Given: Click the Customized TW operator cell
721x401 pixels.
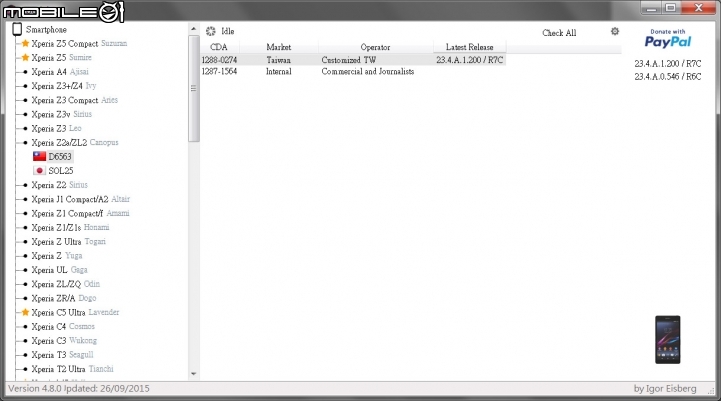Looking at the screenshot, I should coord(349,60).
